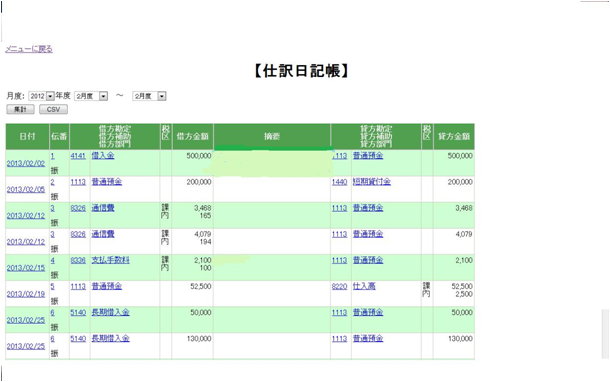Click the 短期貸付金 credit account link
The image size is (610, 382).
(x=372, y=182)
